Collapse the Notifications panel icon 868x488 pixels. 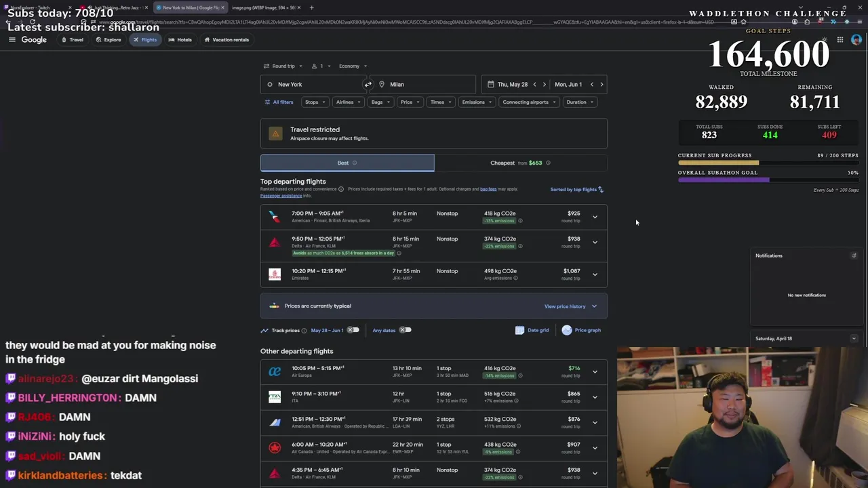[854, 256]
